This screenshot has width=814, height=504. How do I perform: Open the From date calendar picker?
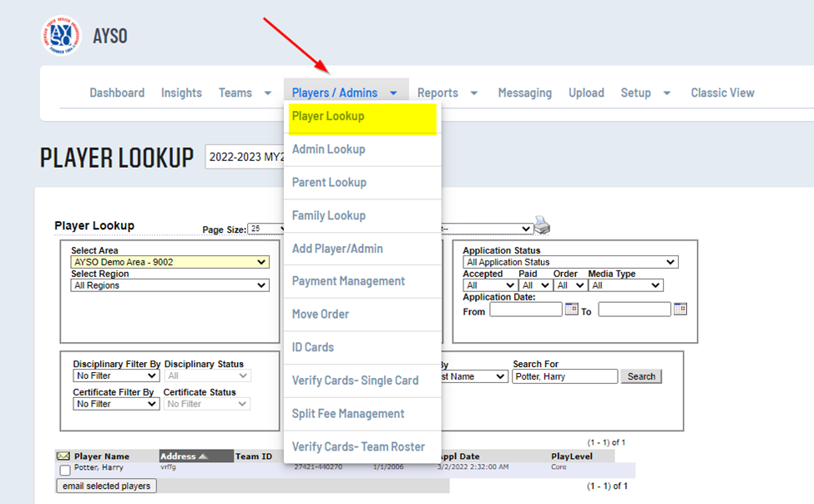pyautogui.click(x=571, y=310)
